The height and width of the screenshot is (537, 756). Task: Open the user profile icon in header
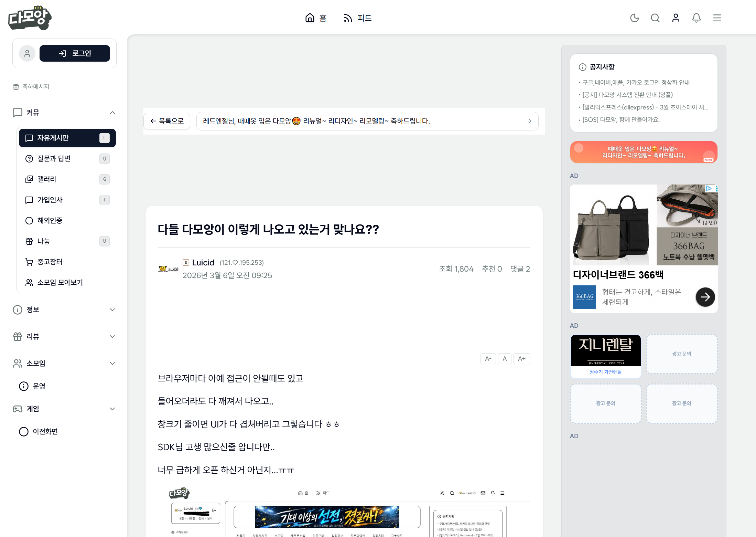(676, 18)
